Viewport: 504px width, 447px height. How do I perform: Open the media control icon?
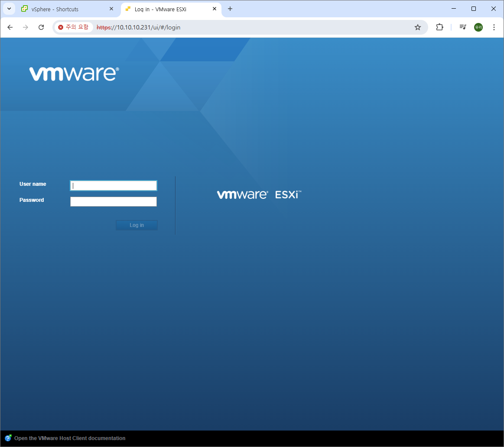coord(463,27)
